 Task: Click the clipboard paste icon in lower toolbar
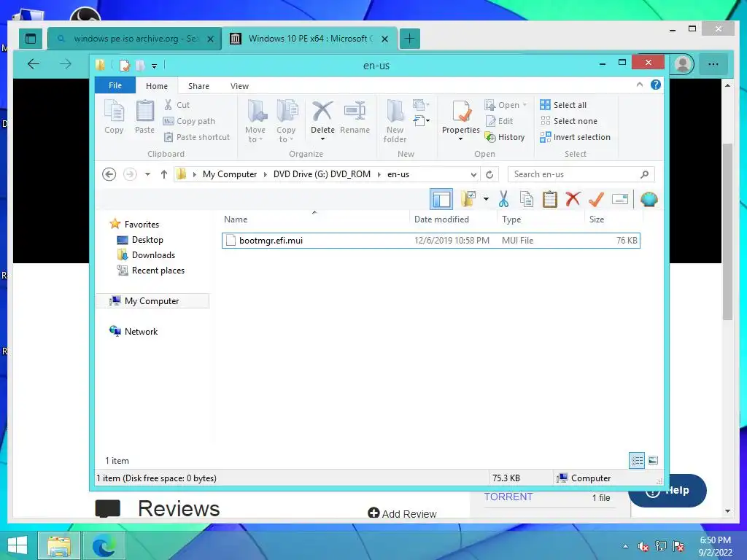pos(550,200)
